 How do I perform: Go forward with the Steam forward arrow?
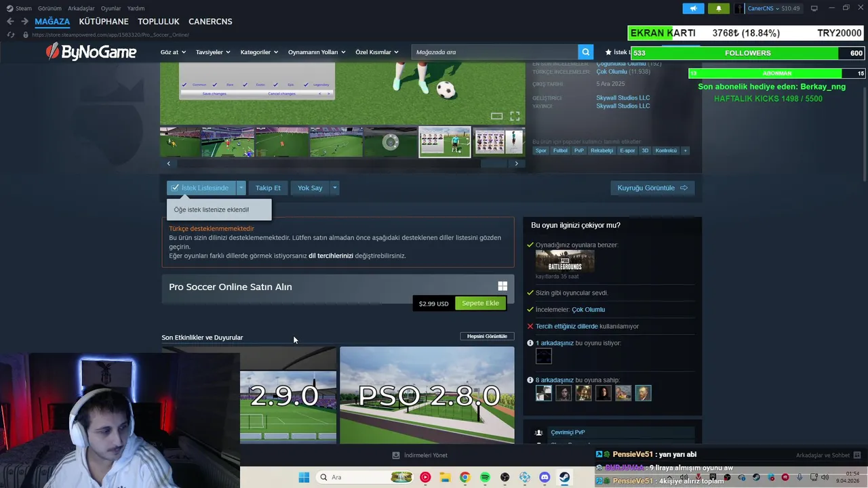(x=24, y=22)
